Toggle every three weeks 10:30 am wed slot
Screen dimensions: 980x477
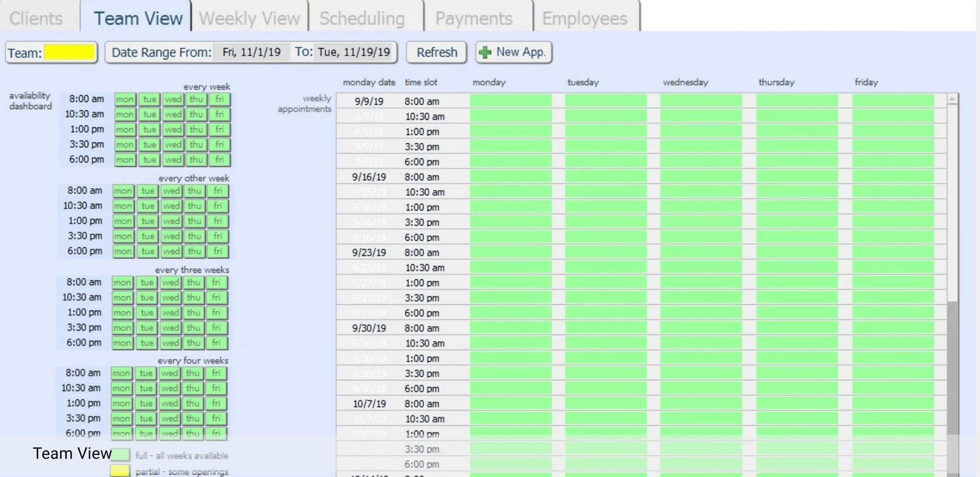(170, 297)
